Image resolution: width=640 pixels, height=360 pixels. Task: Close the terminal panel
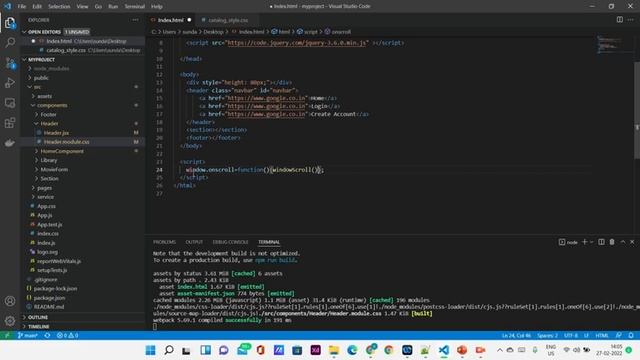(632, 242)
